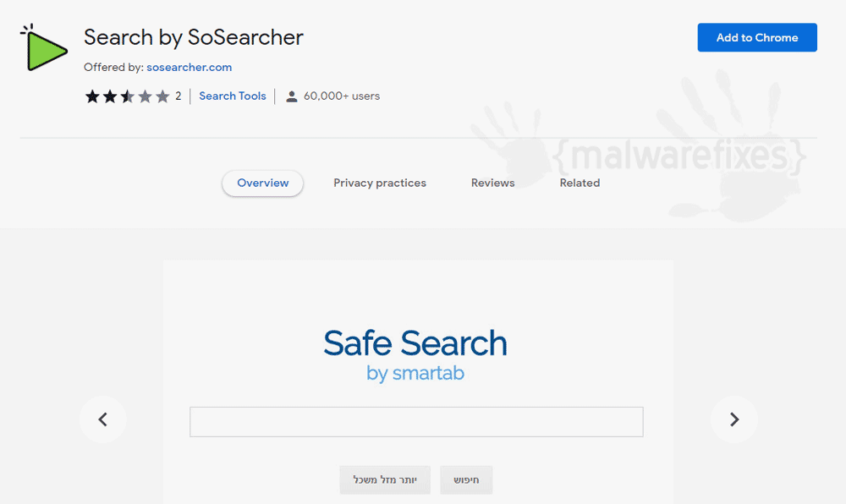This screenshot has width=846, height=504.
Task: Open the sosearcher.com publisher link
Action: tap(189, 68)
